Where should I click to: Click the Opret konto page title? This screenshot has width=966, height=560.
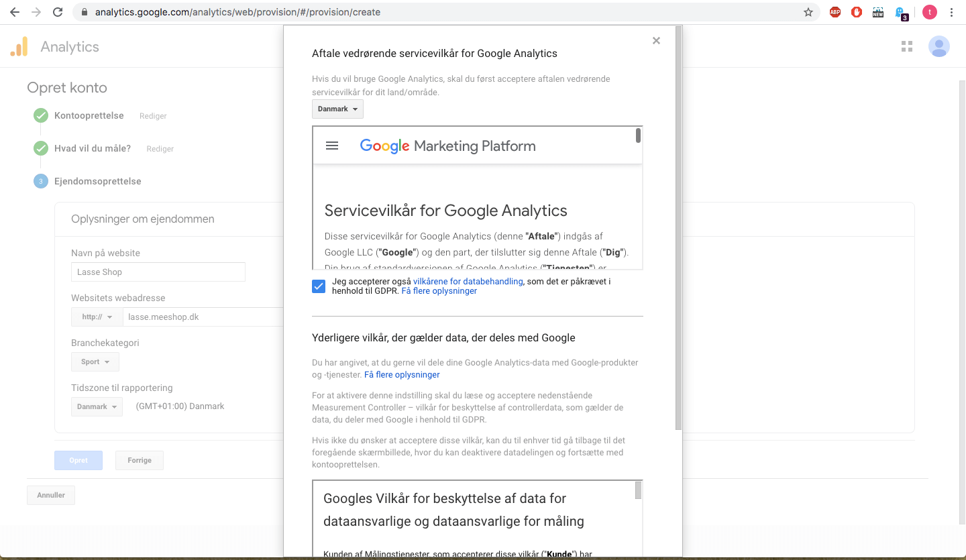click(x=67, y=88)
